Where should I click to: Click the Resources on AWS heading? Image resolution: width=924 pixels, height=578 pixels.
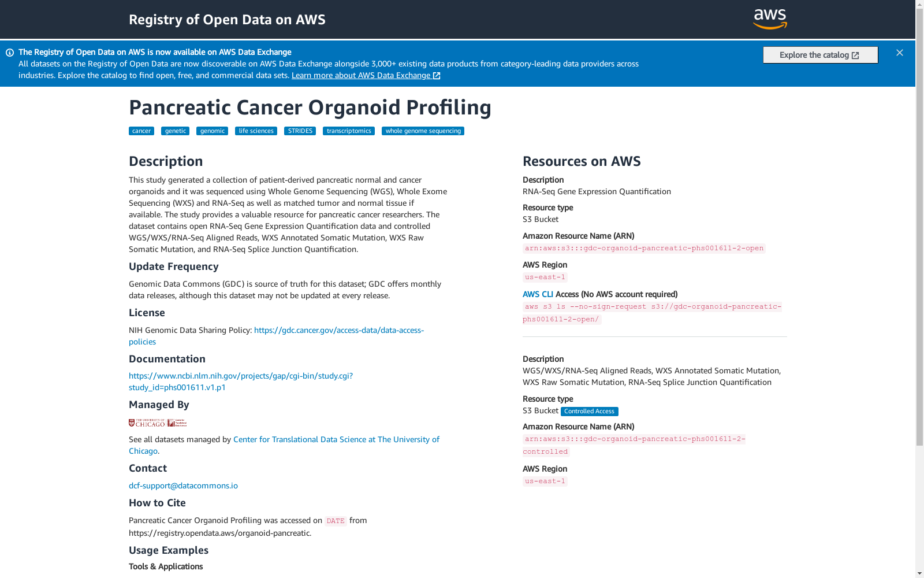tap(582, 161)
